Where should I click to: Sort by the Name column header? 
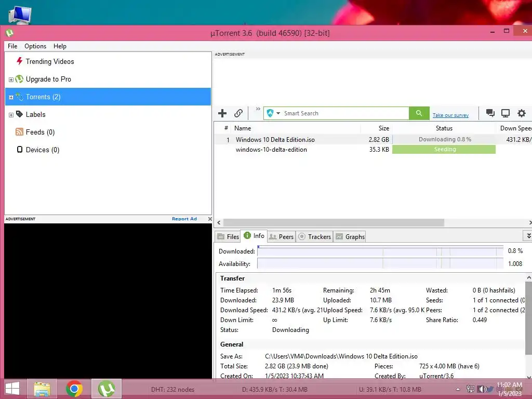pyautogui.click(x=296, y=128)
